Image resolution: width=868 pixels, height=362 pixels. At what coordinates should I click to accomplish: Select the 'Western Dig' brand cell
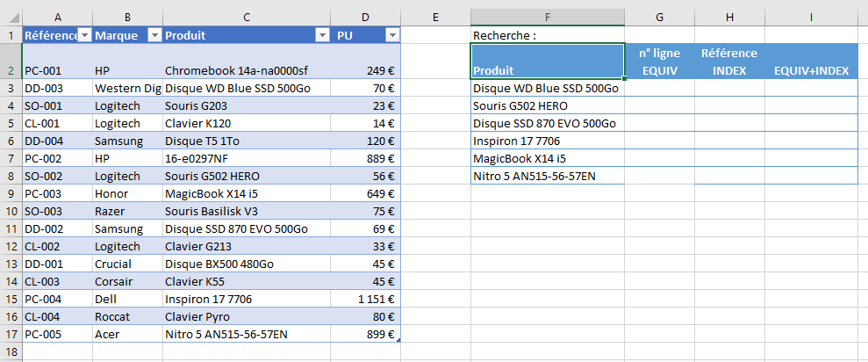[x=128, y=88]
